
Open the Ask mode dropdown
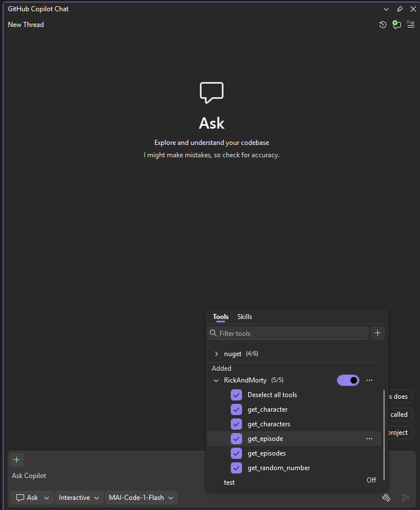tap(32, 498)
